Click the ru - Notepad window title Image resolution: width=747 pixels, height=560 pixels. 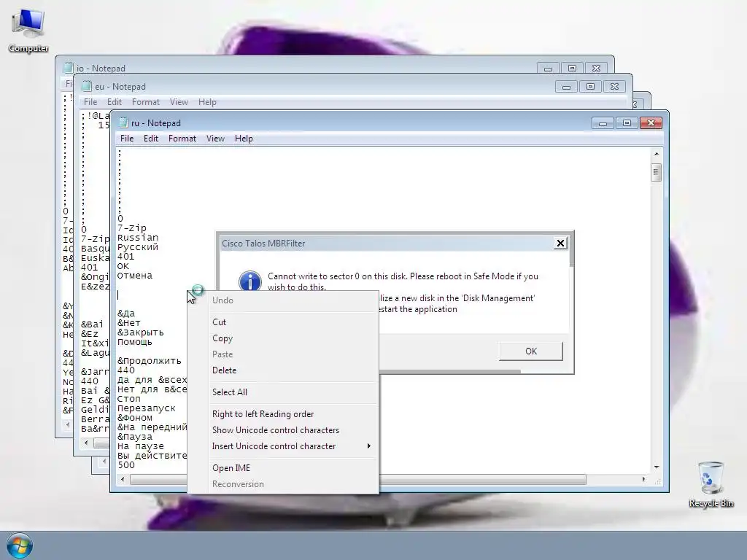pyautogui.click(x=156, y=123)
